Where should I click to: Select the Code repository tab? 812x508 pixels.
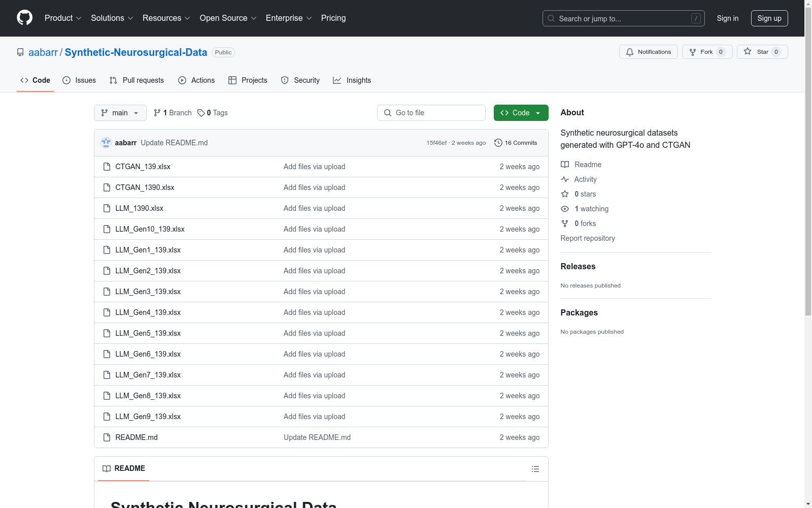(x=36, y=80)
